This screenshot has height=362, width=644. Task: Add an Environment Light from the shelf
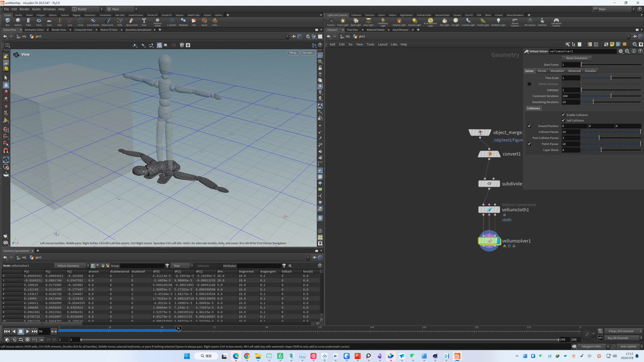(x=431, y=22)
